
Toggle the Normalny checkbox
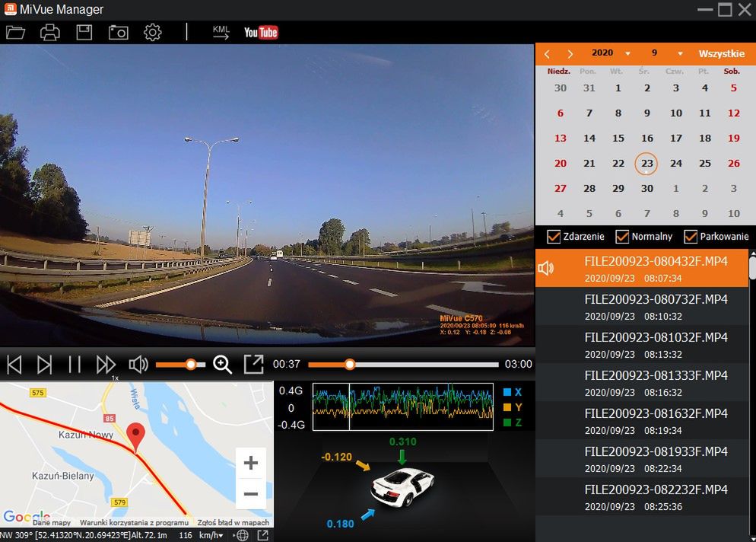[622, 237]
